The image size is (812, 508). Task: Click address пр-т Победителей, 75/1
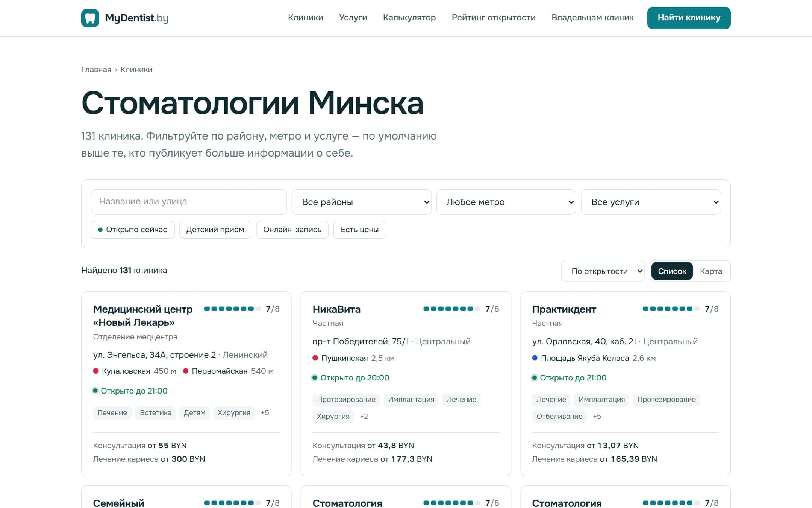pyautogui.click(x=361, y=341)
